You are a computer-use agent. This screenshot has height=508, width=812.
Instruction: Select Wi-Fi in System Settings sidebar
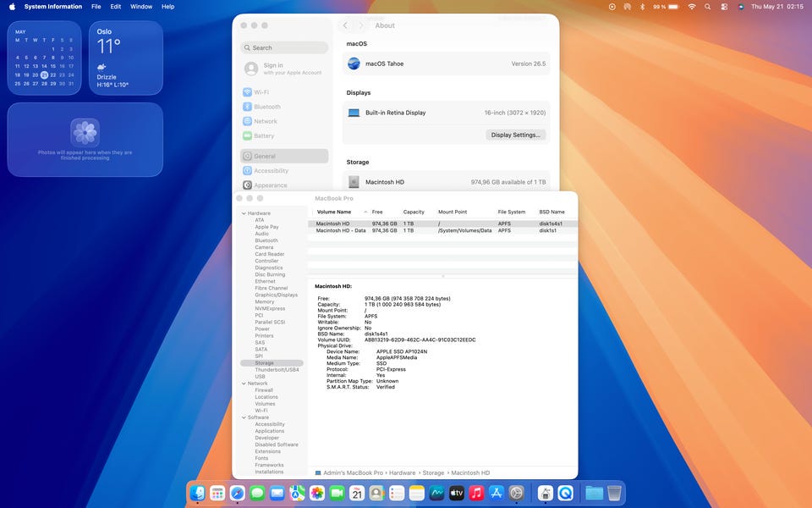284,92
